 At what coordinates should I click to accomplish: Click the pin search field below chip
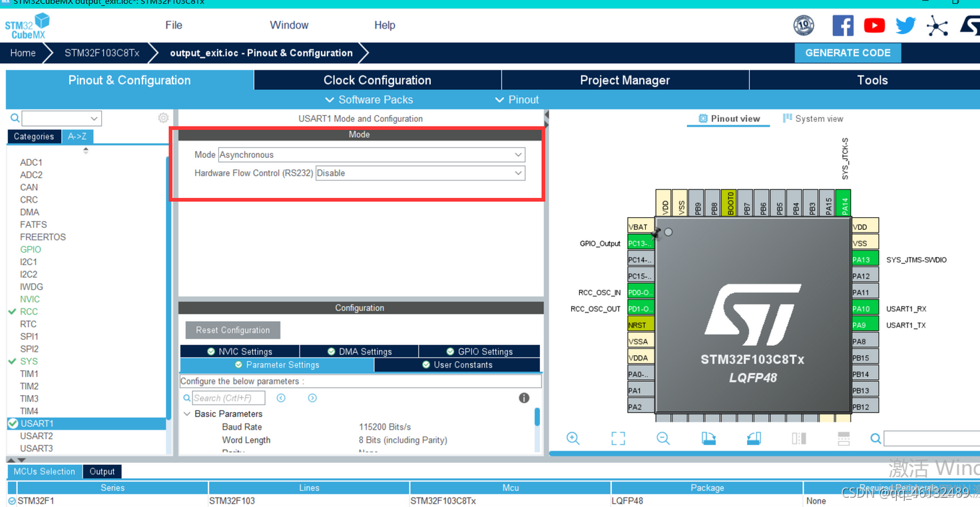pyautogui.click(x=931, y=438)
